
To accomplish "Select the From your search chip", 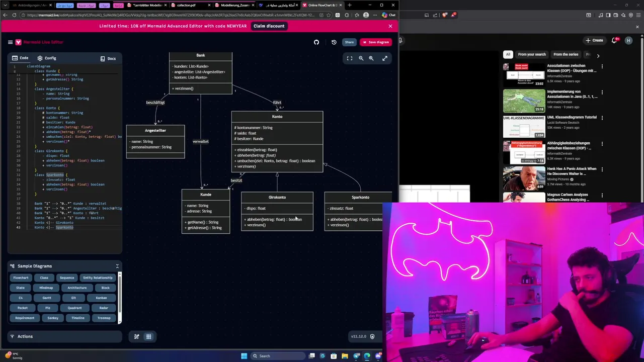I will click(532, 54).
